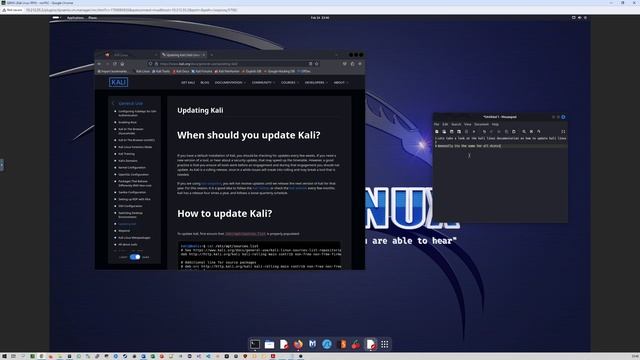
Task: Open the File menu in Mousepad
Action: 436,124
